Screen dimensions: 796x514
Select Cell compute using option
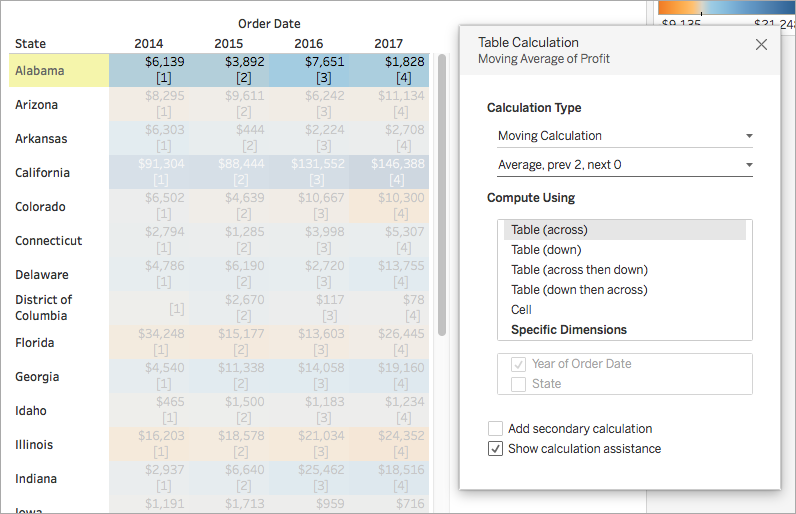(521, 310)
